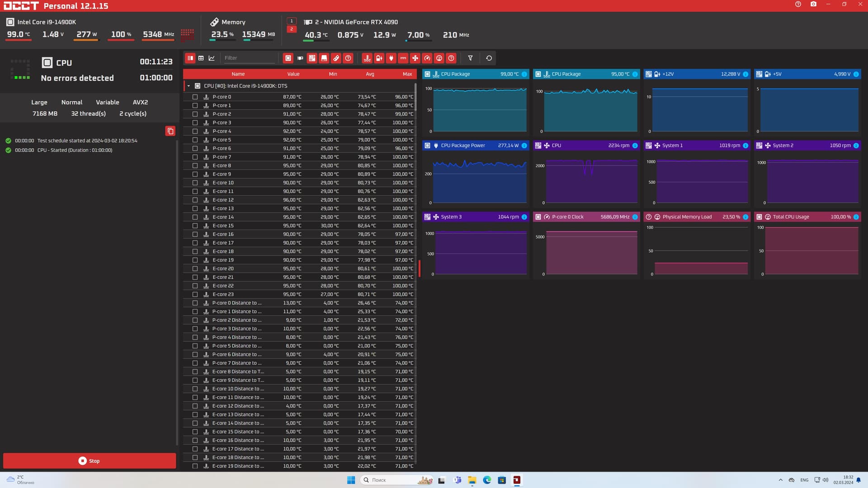Screen dimensions: 868x488
Task: Open the help icon in title bar
Action: [x=798, y=4]
